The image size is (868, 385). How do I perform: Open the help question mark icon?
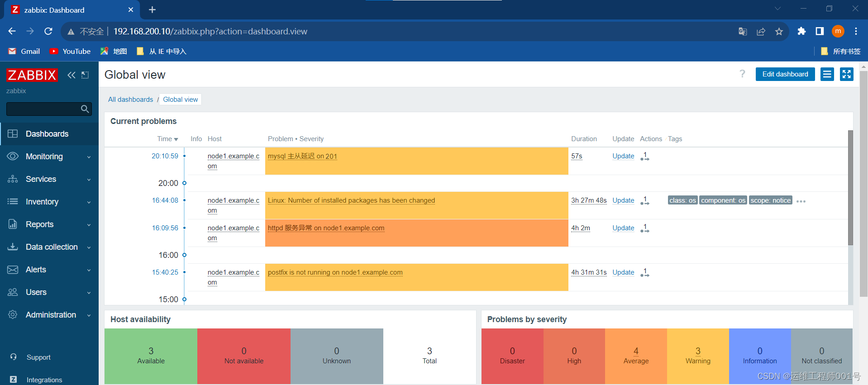(742, 74)
